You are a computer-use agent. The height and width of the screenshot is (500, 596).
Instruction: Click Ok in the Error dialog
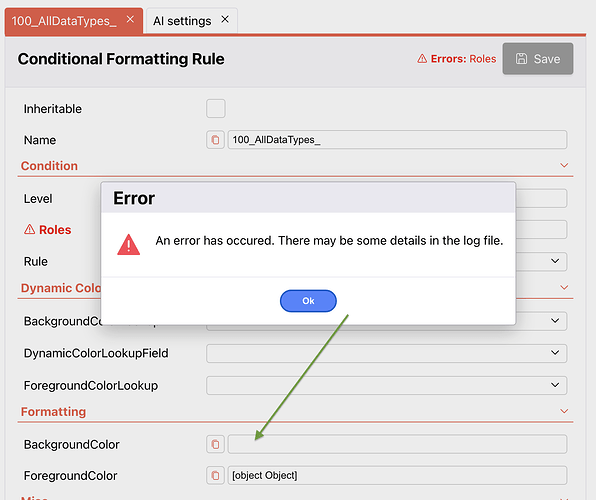pyautogui.click(x=308, y=301)
